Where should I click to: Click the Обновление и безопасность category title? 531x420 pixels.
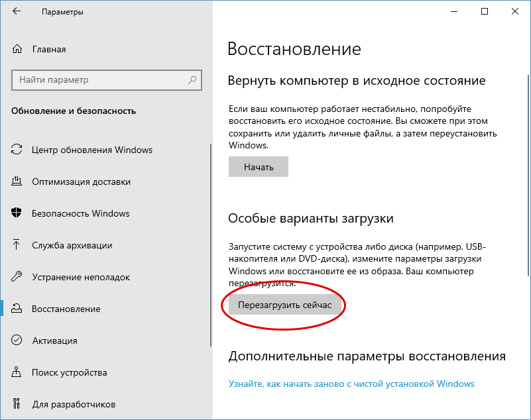click(x=74, y=111)
